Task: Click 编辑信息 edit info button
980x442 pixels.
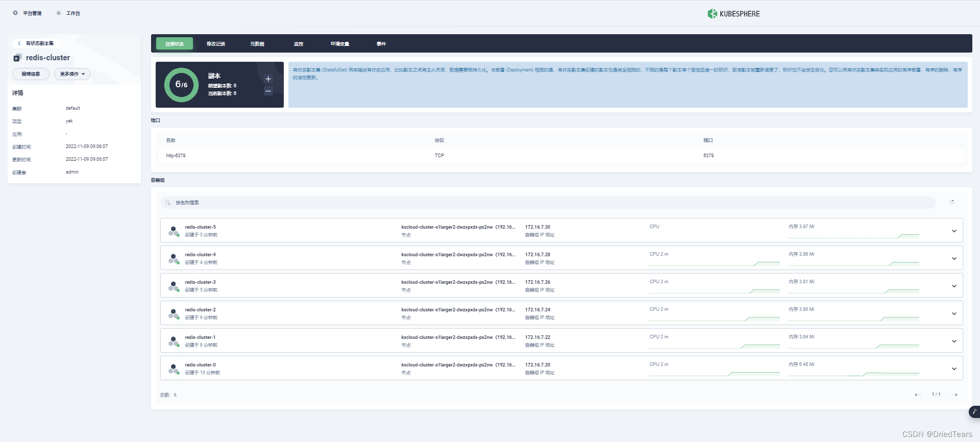Action: pos(31,74)
